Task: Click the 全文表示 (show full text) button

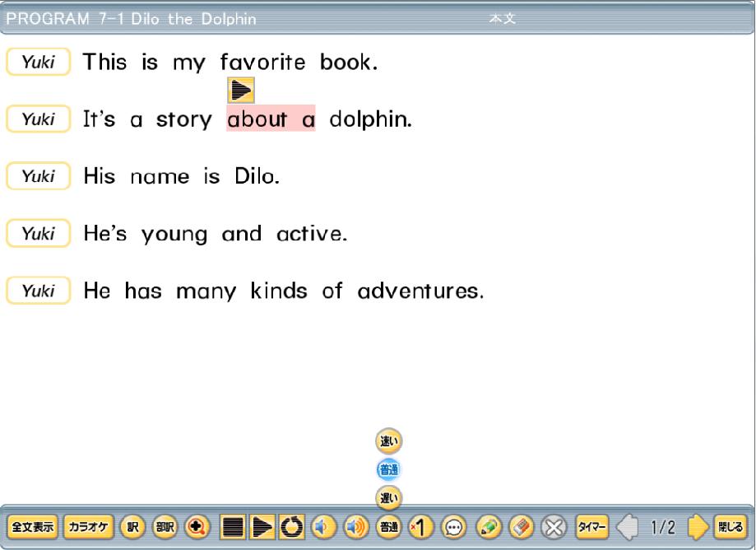Action: pos(33,527)
